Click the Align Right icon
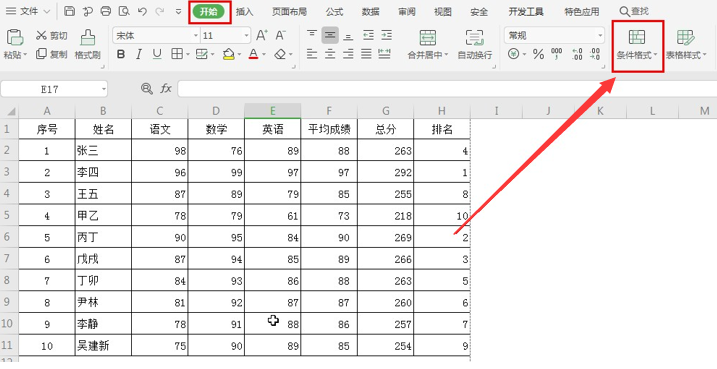Image resolution: width=717 pixels, height=369 pixels. click(x=348, y=54)
